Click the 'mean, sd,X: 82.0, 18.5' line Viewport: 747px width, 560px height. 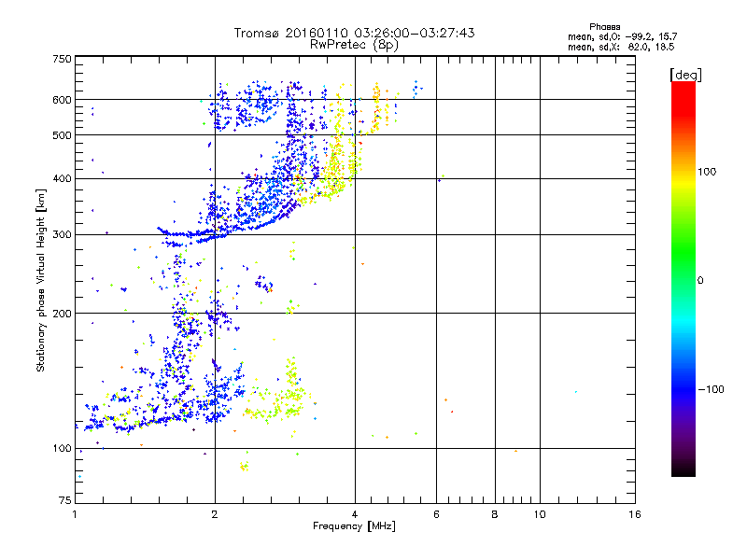coord(621,47)
